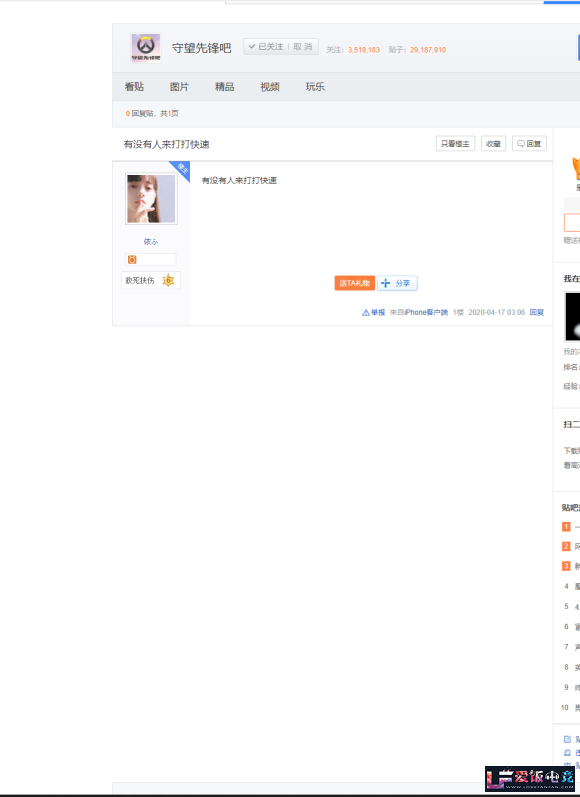Click the orange badge icon under username
Screen dimensions: 580x797
132,260
